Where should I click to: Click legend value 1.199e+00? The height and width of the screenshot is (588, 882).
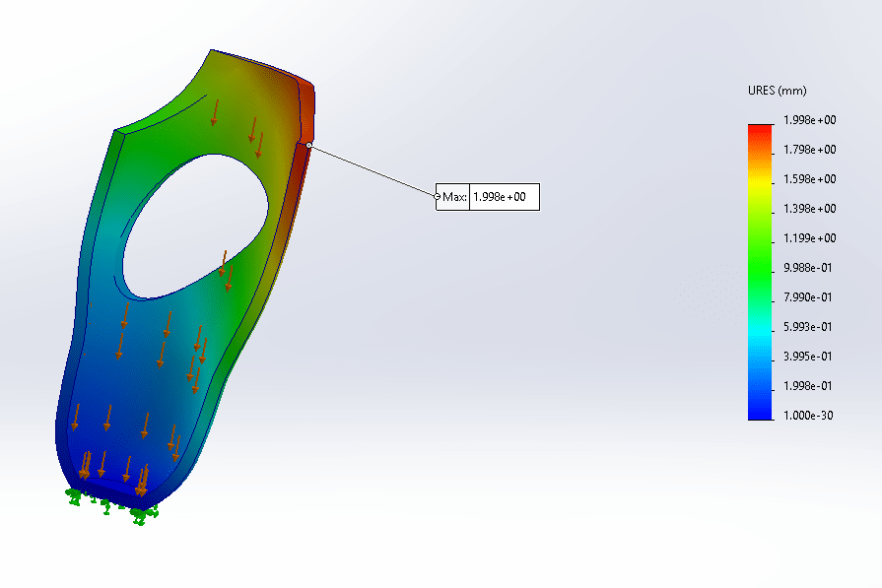tap(809, 238)
